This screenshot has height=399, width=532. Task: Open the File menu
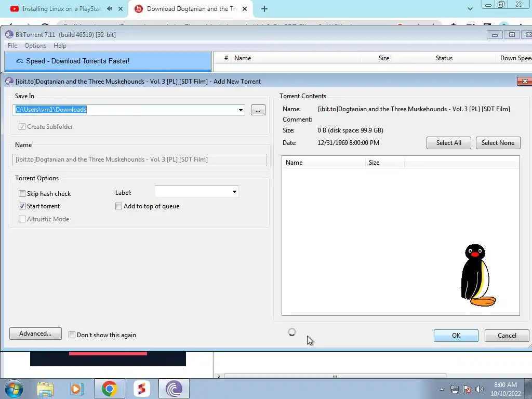pos(12,46)
